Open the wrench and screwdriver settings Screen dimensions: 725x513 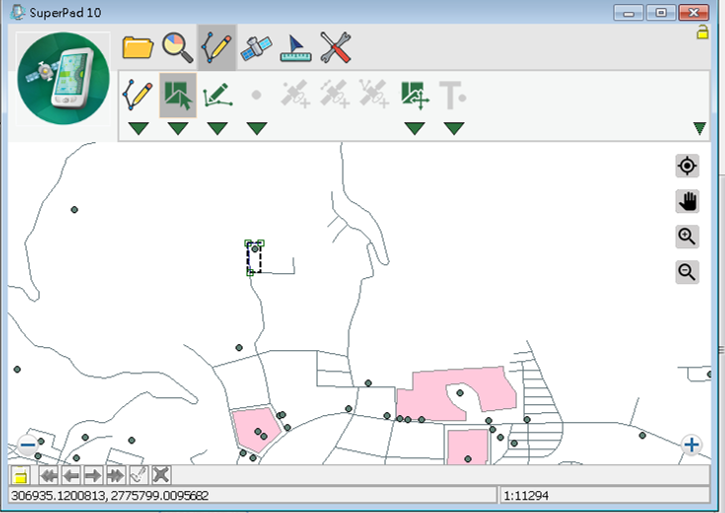[x=336, y=47]
